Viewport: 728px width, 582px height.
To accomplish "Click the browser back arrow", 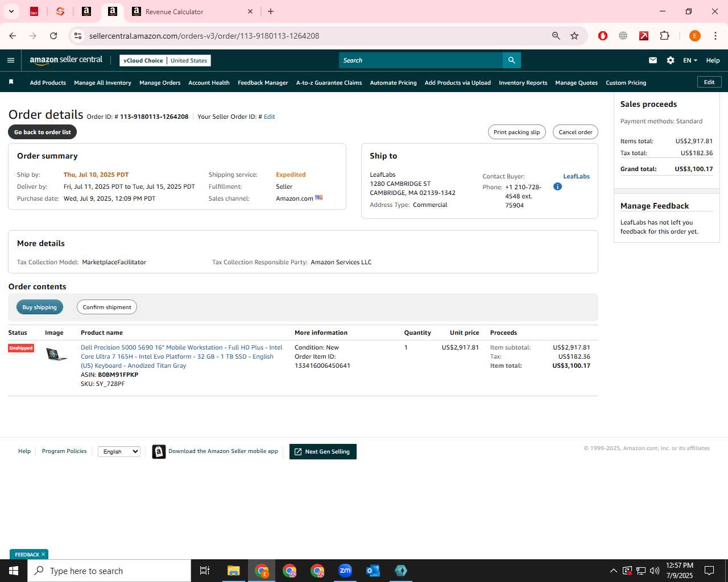I will [x=13, y=36].
